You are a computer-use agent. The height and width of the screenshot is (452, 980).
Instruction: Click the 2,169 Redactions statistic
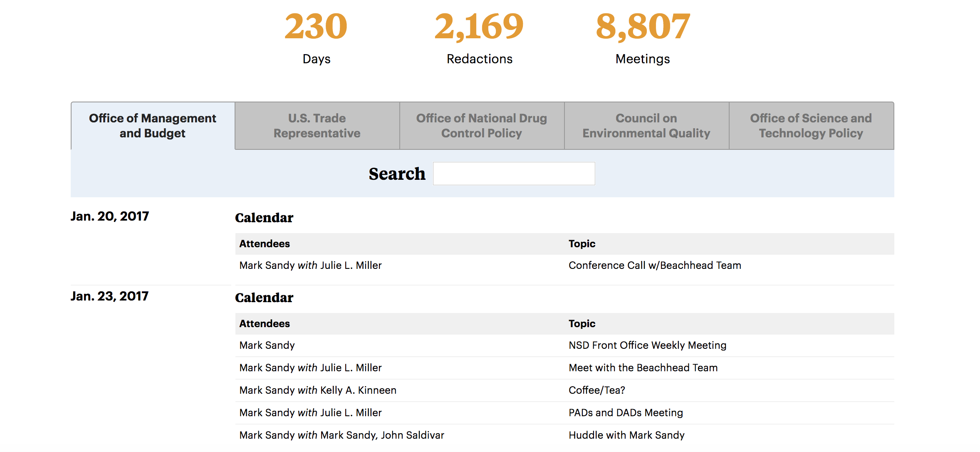coord(479,37)
